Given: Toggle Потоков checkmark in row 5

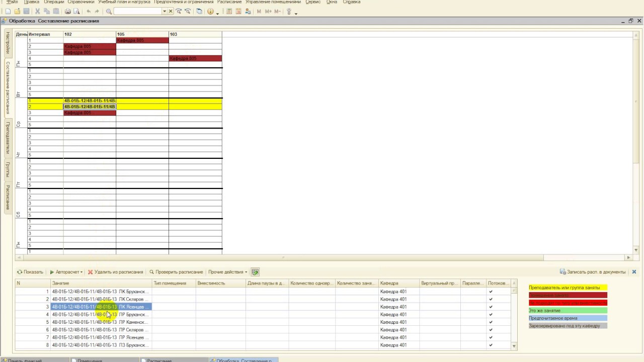Looking at the screenshot, I should [x=491, y=322].
